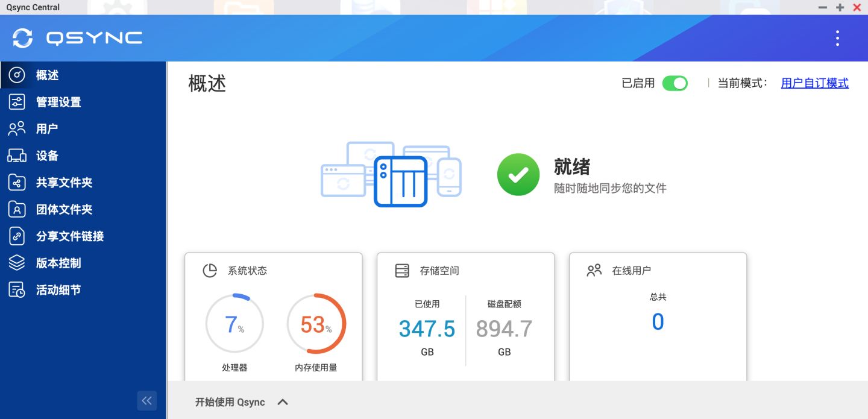Select the 团体文件夹 team folders icon
This screenshot has height=419, width=868.
18,209
